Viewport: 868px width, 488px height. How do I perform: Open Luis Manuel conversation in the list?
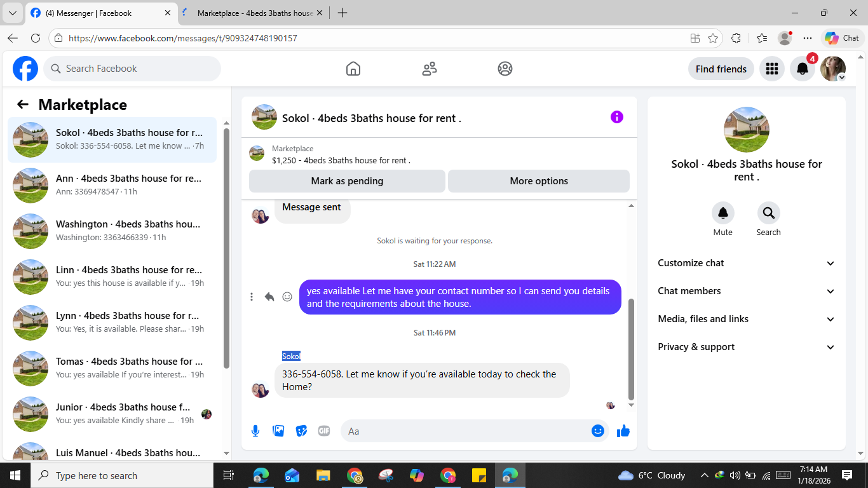pos(112,450)
